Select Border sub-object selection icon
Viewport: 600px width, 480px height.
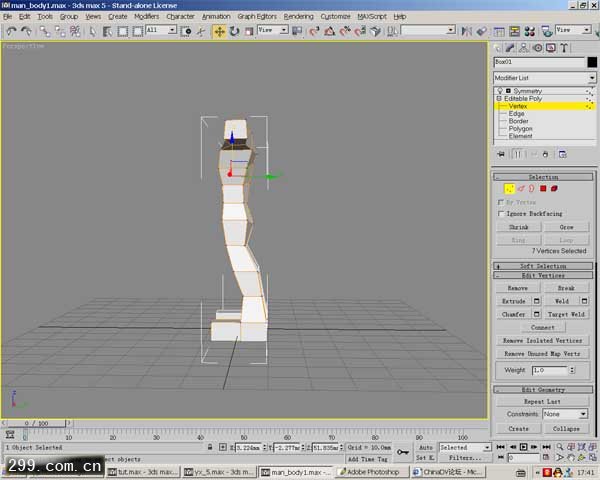(x=532, y=189)
